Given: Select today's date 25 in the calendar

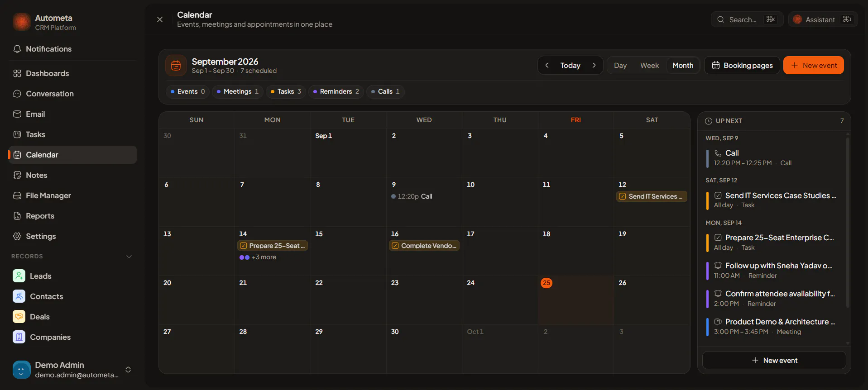Looking at the screenshot, I should [547, 283].
